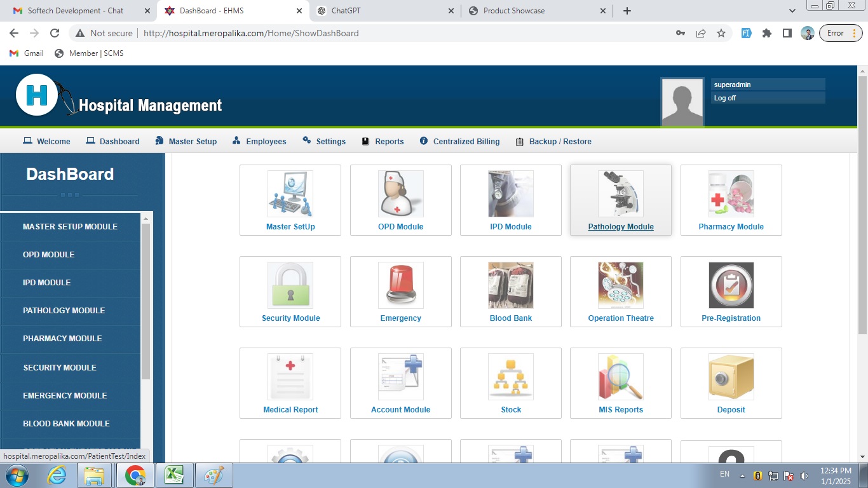Open the Stock hierarchy chart icon
The width and height of the screenshot is (868, 488).
tap(510, 377)
